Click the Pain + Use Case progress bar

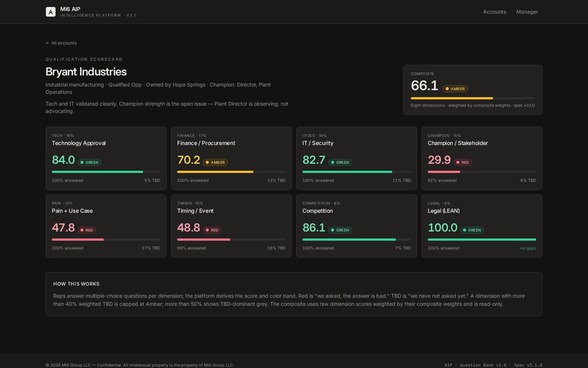click(106, 240)
